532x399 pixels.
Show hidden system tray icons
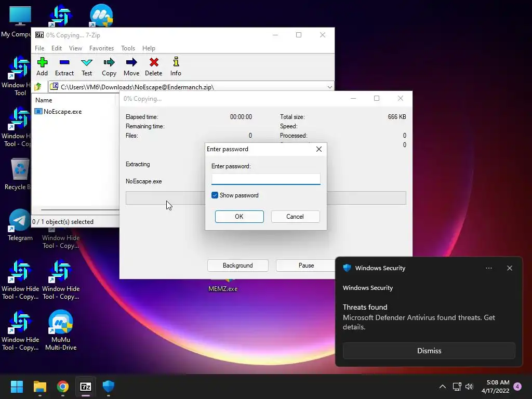pyautogui.click(x=443, y=387)
